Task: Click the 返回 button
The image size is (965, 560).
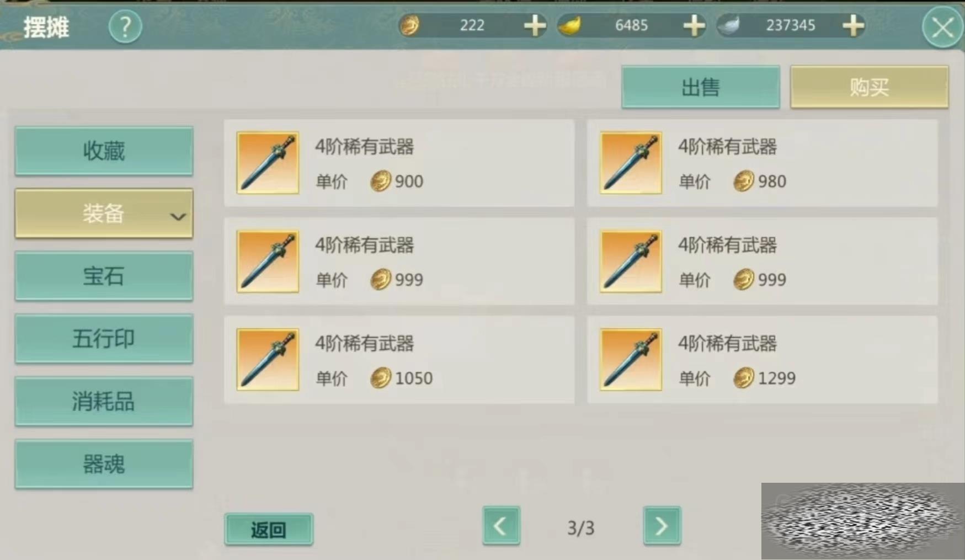Action: (x=269, y=530)
